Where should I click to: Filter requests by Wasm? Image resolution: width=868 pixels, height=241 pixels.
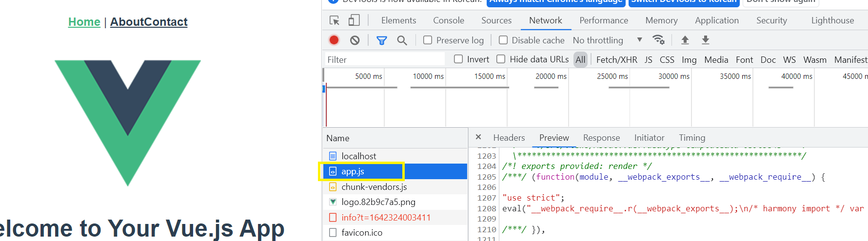click(815, 59)
